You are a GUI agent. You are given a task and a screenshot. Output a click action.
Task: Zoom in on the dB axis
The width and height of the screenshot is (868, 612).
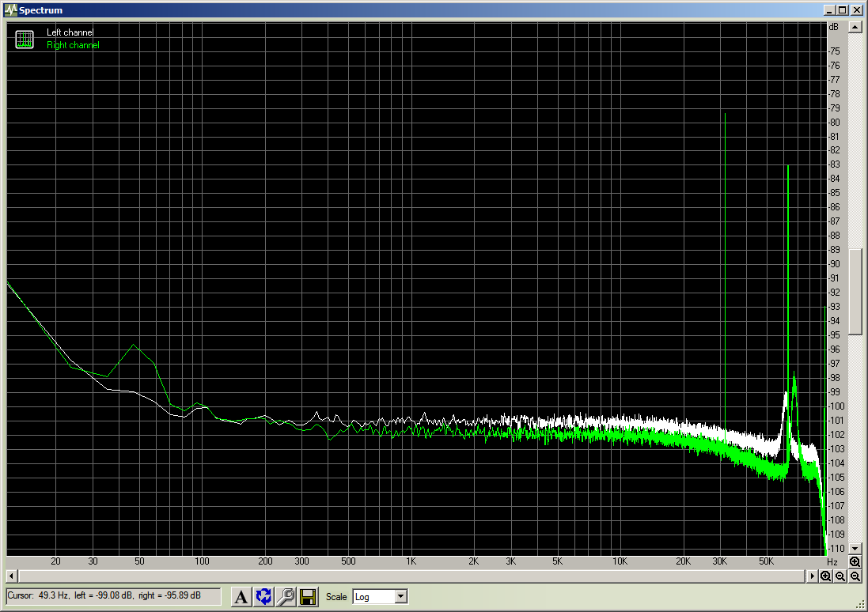(855, 562)
